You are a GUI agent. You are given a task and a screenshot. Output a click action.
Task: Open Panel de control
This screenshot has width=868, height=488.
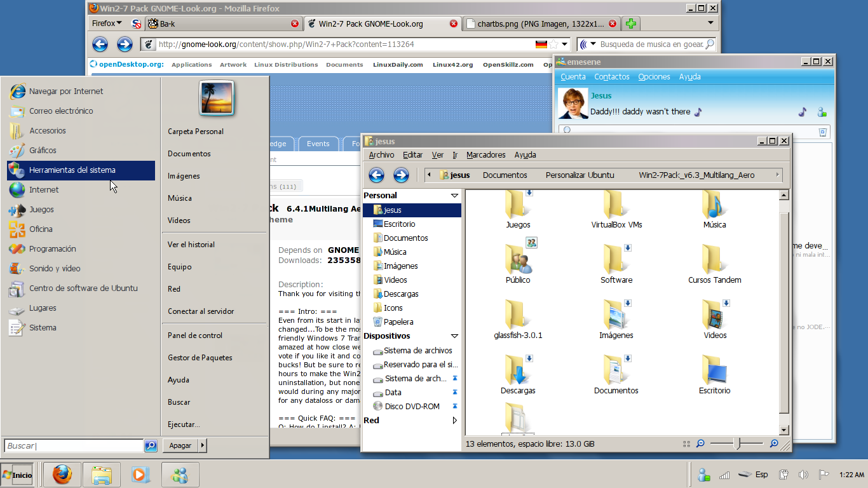[x=195, y=335]
